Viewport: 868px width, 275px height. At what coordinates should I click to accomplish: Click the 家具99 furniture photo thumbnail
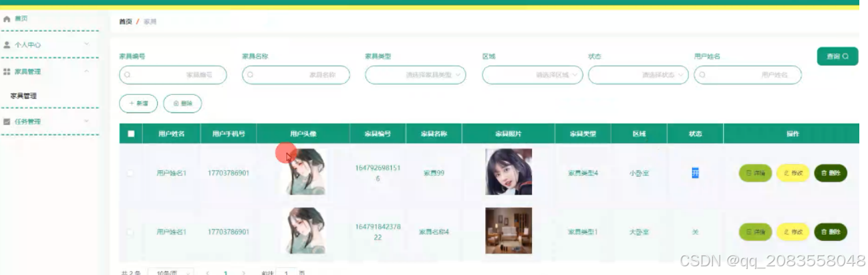click(x=509, y=172)
